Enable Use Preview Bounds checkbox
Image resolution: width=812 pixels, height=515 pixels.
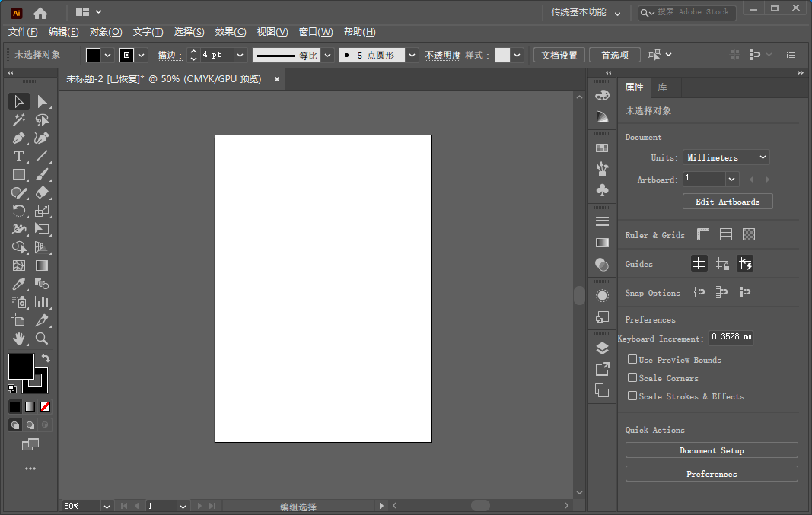(632, 359)
